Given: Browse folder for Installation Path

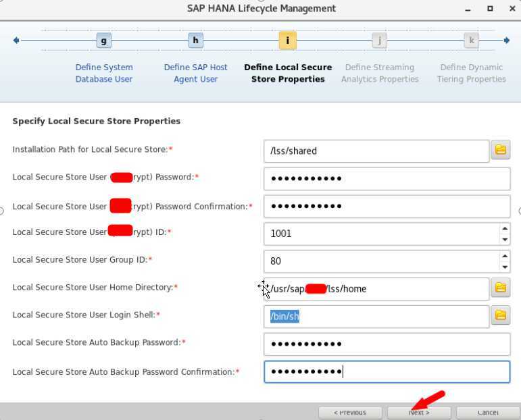Looking at the screenshot, I should (x=501, y=150).
